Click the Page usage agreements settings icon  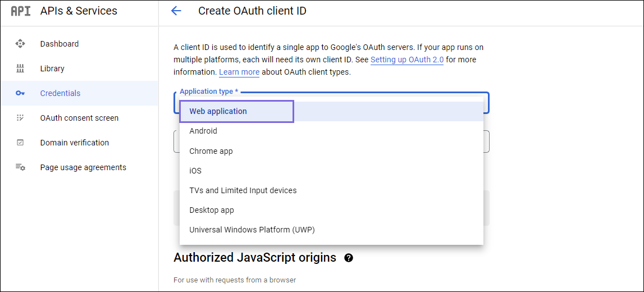[x=20, y=167]
